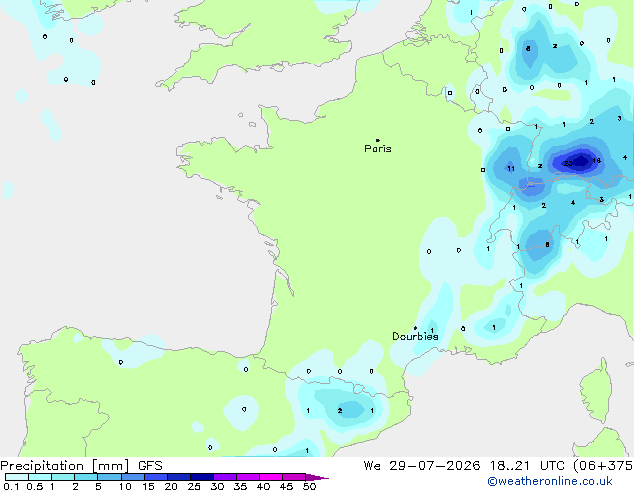Click the weatheronline.co.uk copyright link
634x490 pixels.
tap(550, 481)
